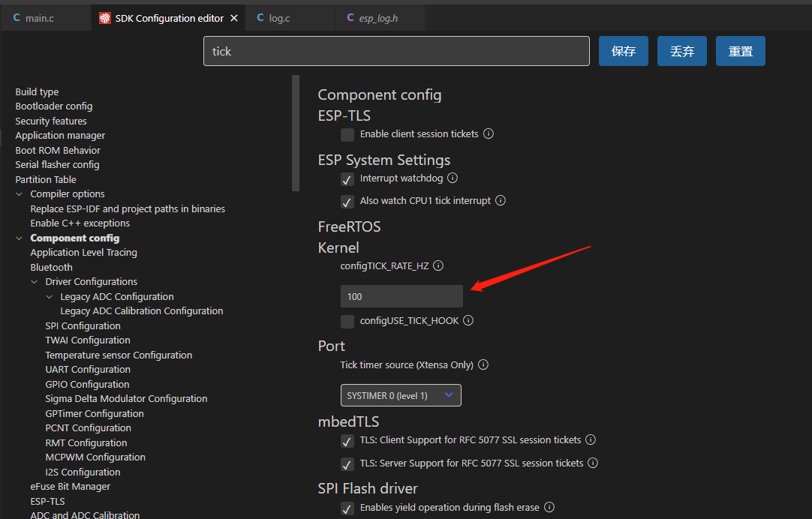Click the configTICK_RATE_HZ value field
Screen dimensions: 812x519
401,296
